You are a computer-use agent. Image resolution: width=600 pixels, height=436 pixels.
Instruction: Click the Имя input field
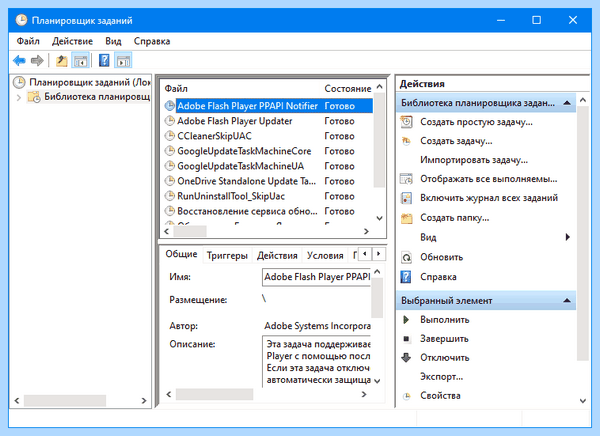pos(316,277)
